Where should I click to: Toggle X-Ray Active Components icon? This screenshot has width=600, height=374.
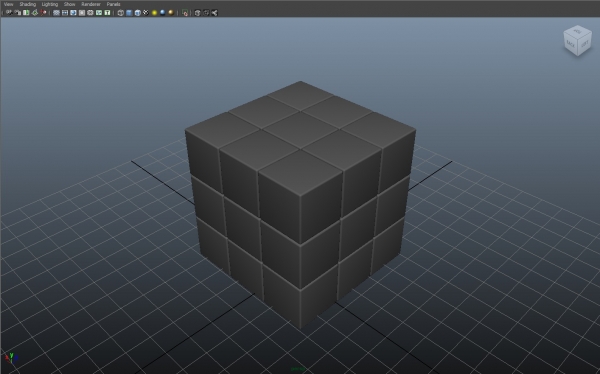206,13
